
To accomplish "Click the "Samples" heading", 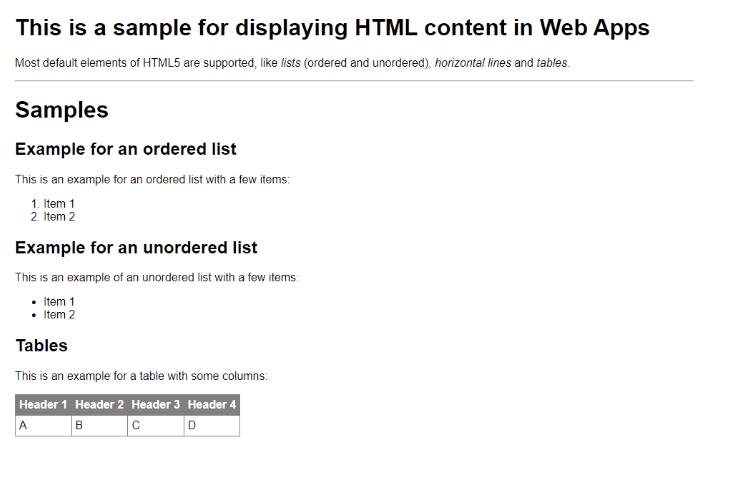I will (62, 110).
